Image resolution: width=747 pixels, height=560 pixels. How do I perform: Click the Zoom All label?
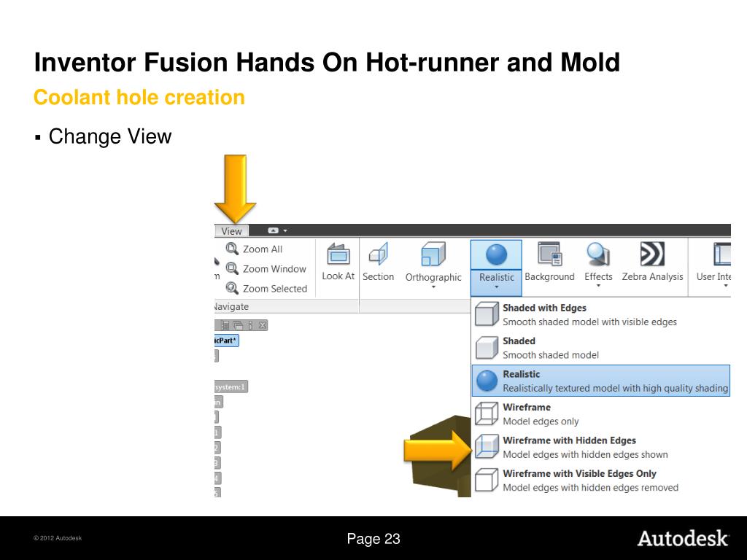tap(263, 249)
